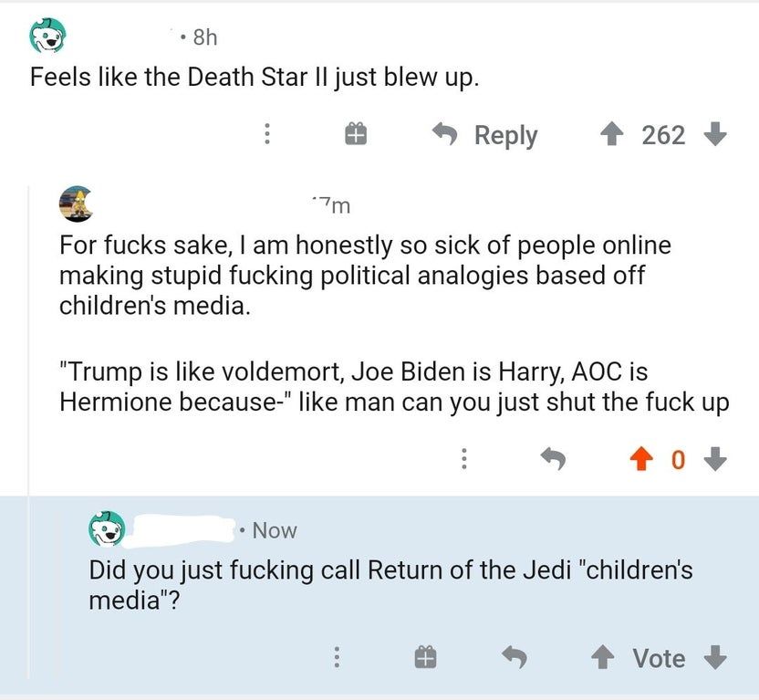Remove orange upvote on political analogies comment
Image resolution: width=759 pixels, height=700 pixels.
click(641, 460)
